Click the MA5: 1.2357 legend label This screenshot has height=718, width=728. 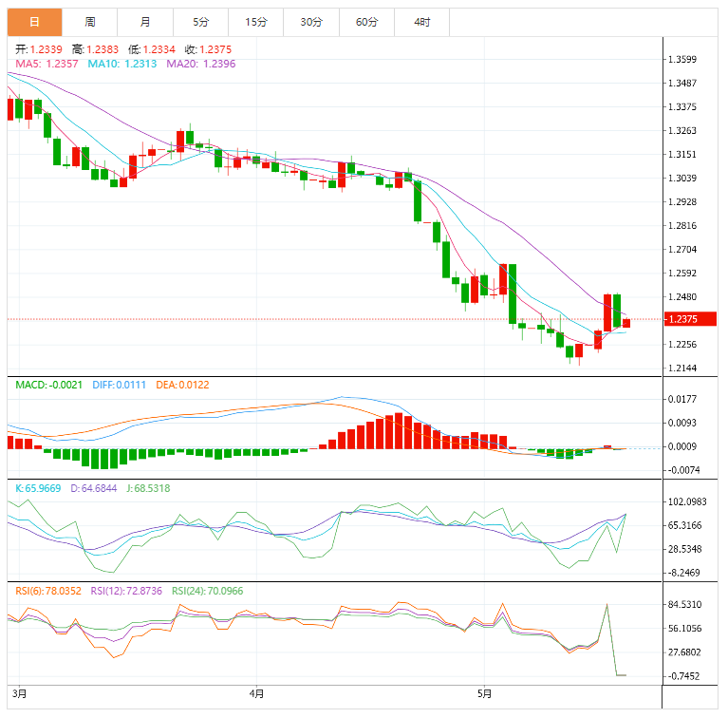pyautogui.click(x=47, y=64)
